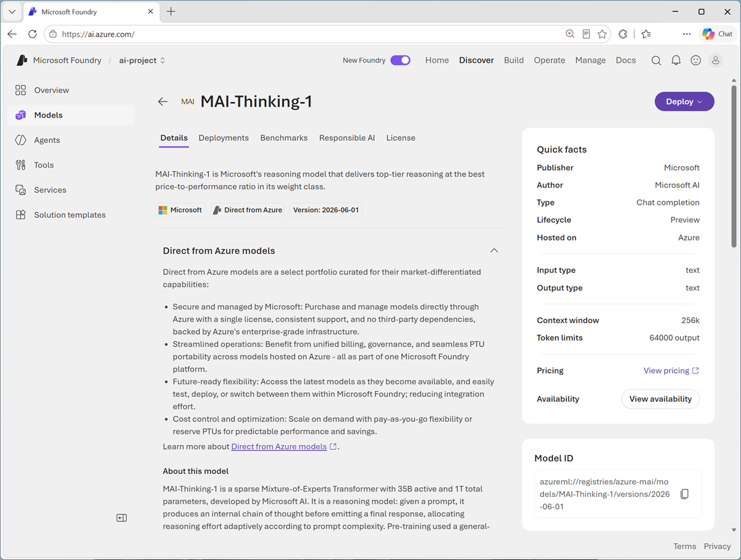741x560 pixels.
Task: Open the Overview sidebar icon
Action: tap(21, 90)
